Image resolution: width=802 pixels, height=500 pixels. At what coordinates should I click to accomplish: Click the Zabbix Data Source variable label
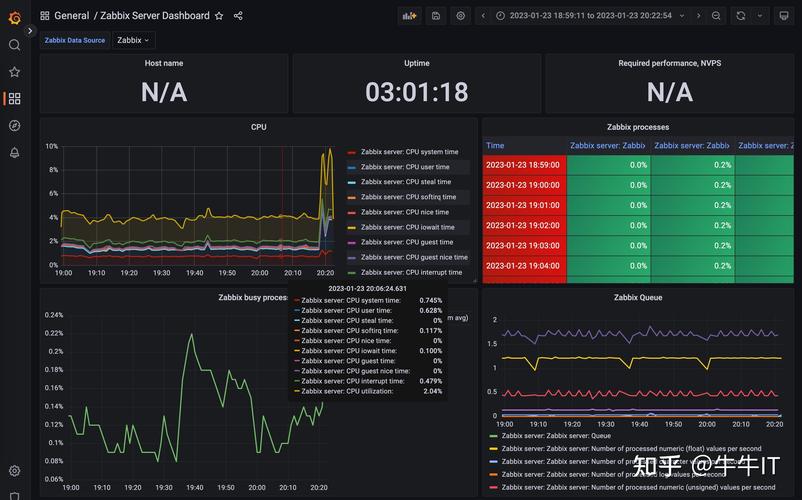pos(75,40)
